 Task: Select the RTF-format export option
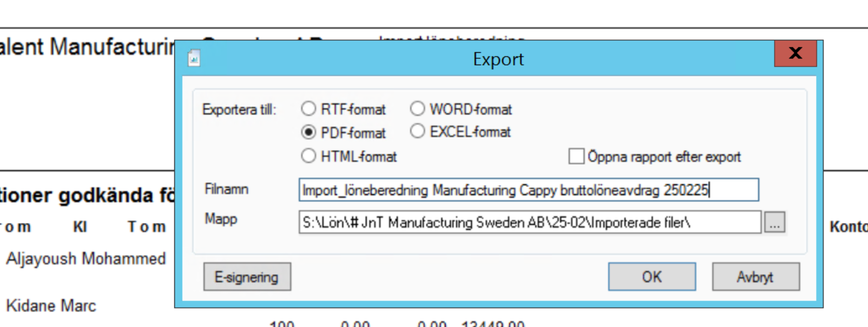pos(309,109)
